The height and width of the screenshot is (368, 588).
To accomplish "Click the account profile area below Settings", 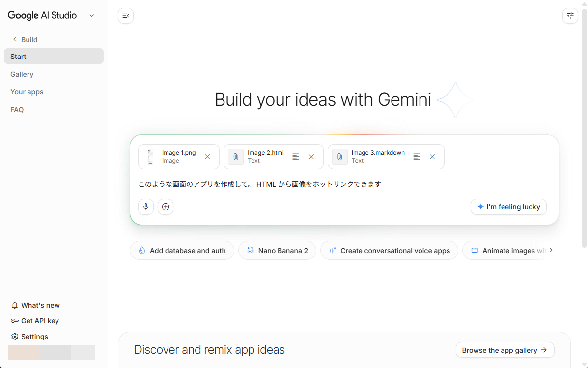I will 52,353.
